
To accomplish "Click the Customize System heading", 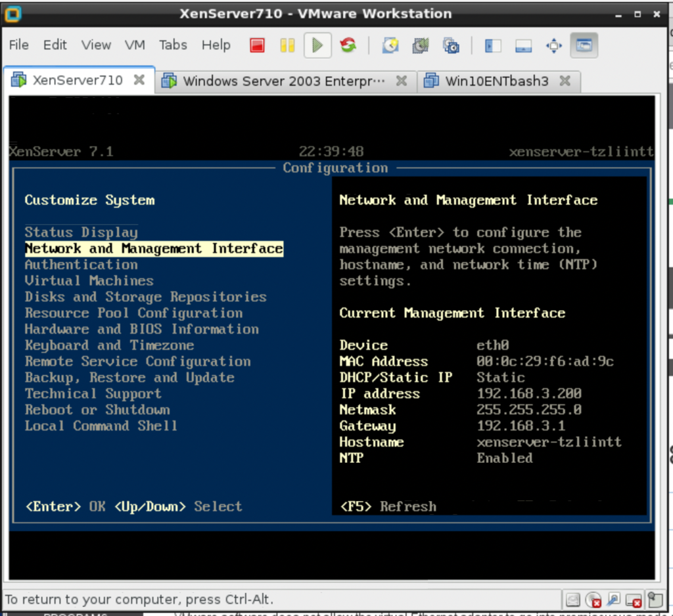I will coord(89,200).
